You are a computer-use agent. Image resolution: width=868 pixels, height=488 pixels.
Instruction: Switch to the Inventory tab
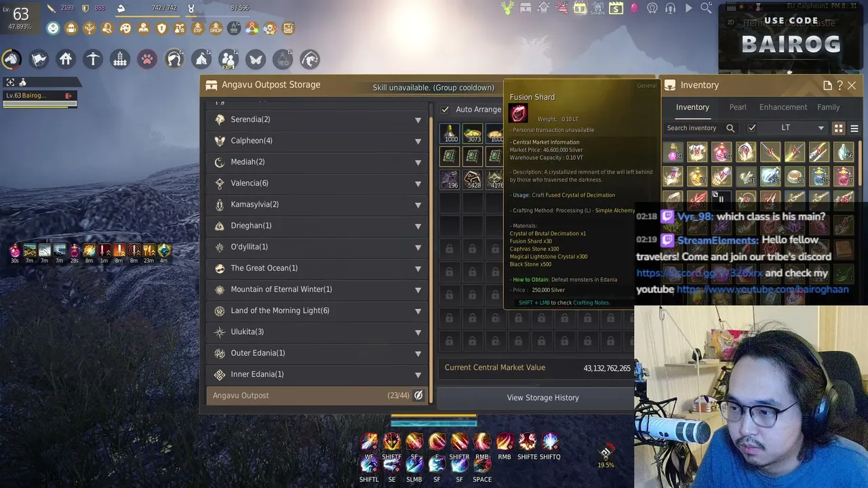click(x=692, y=107)
